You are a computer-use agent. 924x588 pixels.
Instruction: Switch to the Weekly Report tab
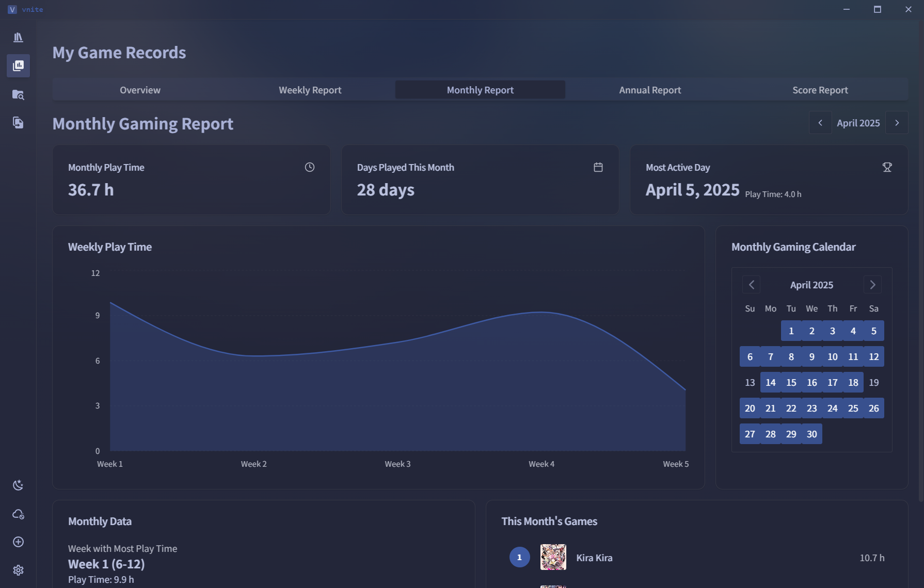pyautogui.click(x=310, y=90)
